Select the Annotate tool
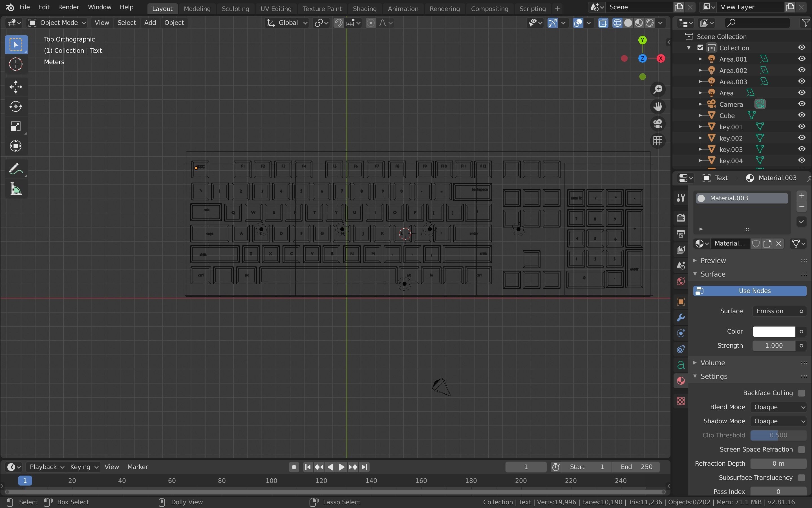The width and height of the screenshot is (812, 508). (x=16, y=169)
